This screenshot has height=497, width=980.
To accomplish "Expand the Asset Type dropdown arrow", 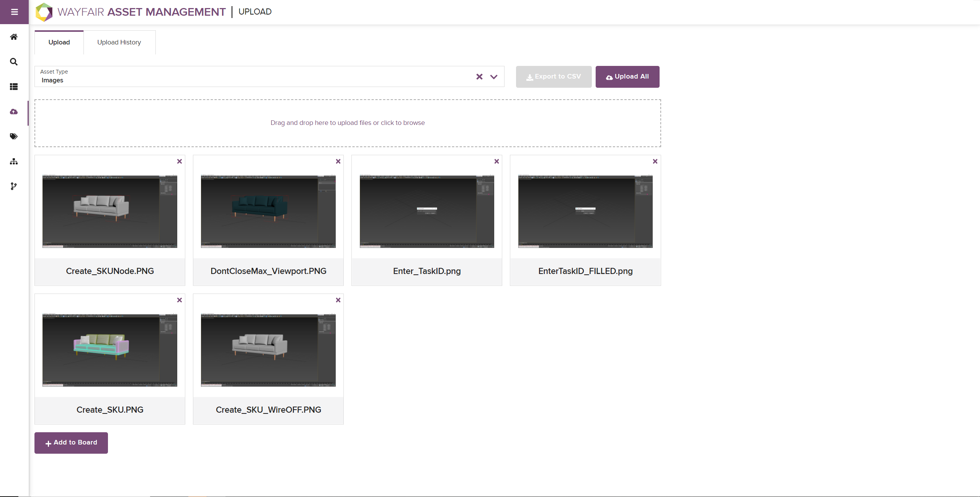I will click(x=494, y=77).
